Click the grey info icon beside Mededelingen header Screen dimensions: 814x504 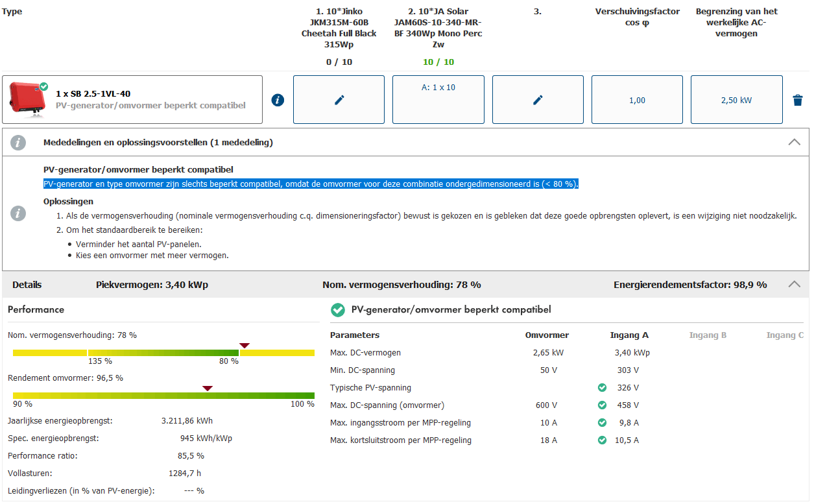(19, 142)
